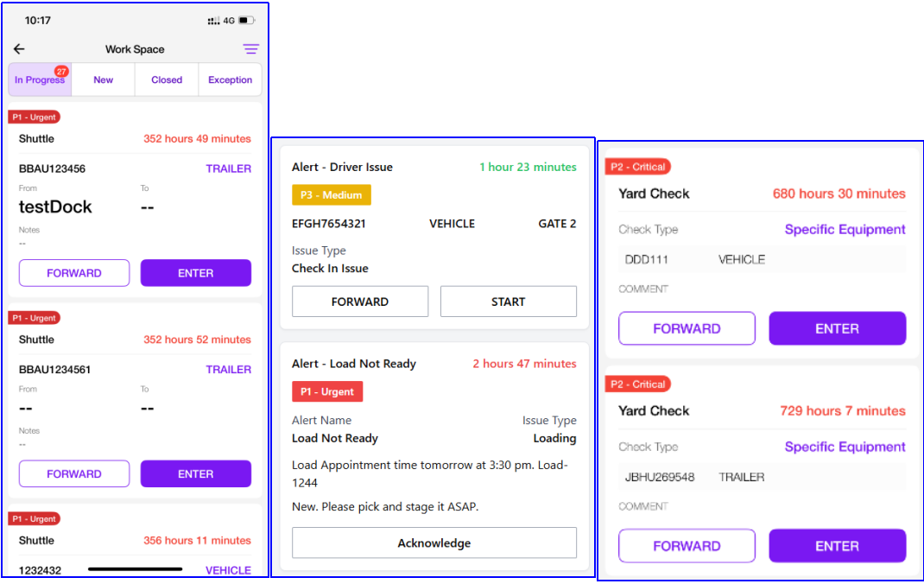Tap the VEHICLE label beside 1232432
The image size is (924, 584).
(228, 570)
